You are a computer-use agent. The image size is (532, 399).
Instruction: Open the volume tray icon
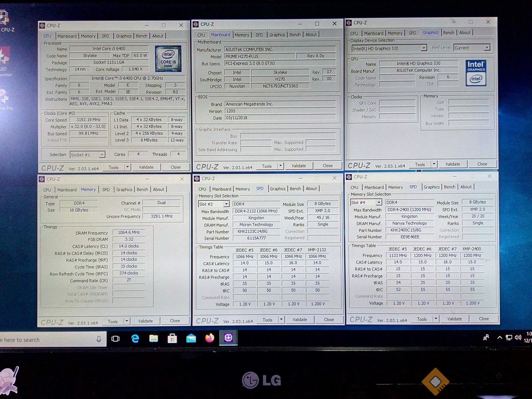coord(518,338)
